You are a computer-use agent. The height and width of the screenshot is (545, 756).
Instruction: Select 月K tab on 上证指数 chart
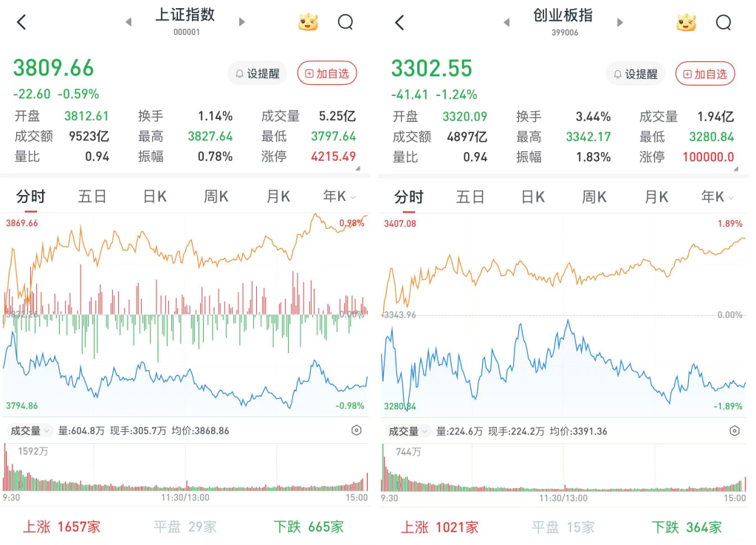point(278,196)
